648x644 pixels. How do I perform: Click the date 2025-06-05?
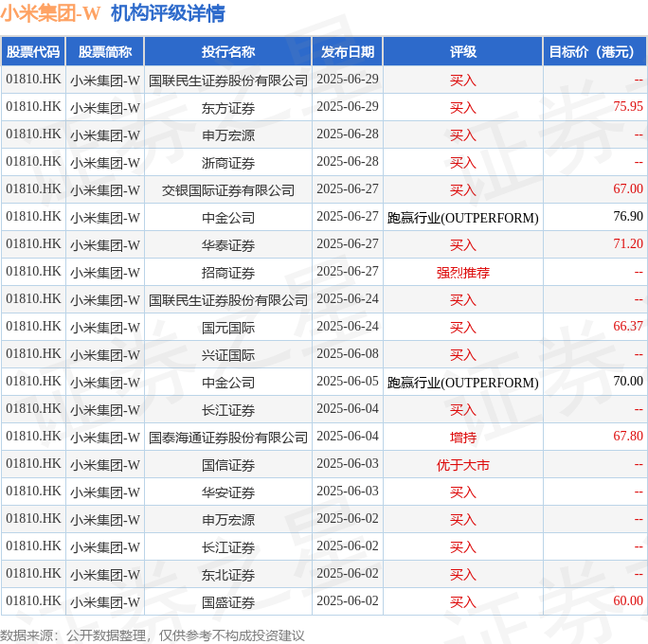(348, 382)
